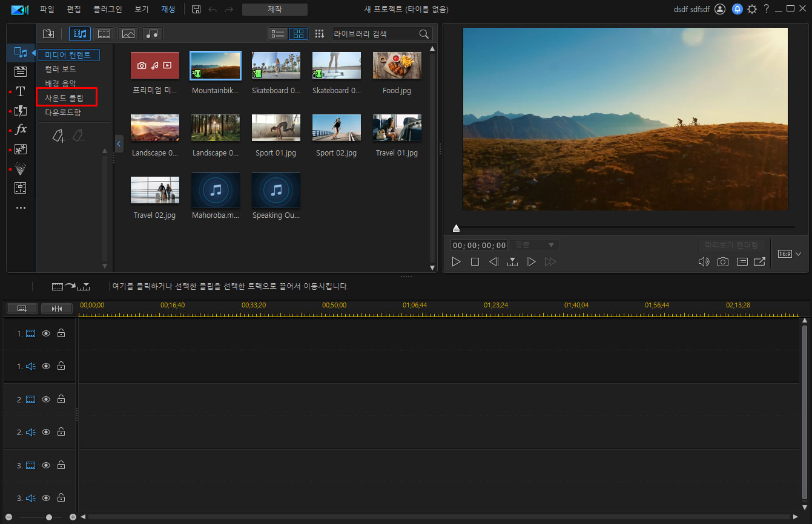
Task: Open the fx Effect Room
Action: [21, 129]
